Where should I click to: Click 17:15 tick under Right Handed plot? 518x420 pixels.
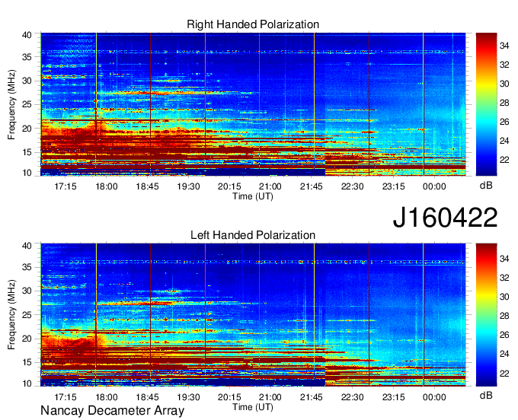[65, 186]
